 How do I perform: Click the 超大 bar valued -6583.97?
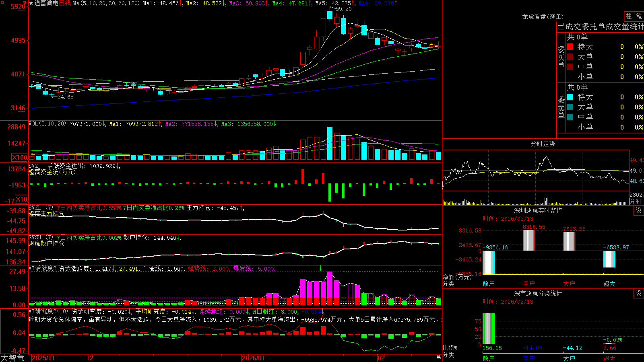609,259
